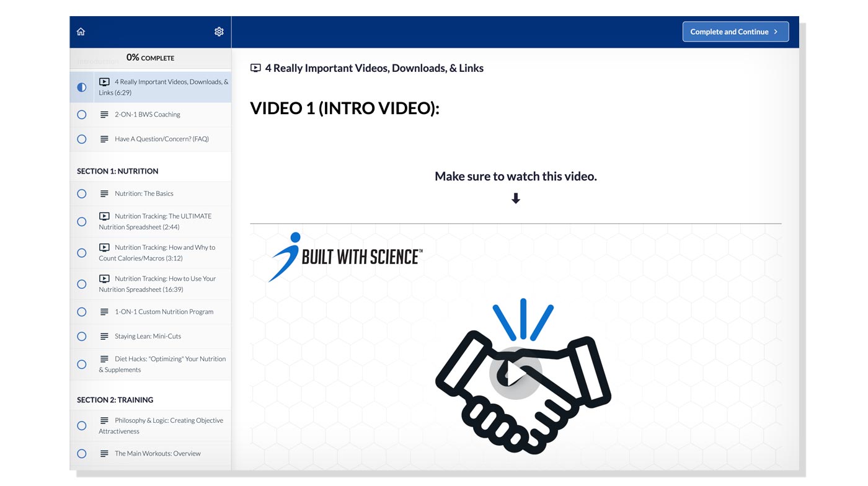Open 1-ON-1 Custom Nutrition Program lecture
The width and height of the screenshot is (868, 486).
(151, 312)
